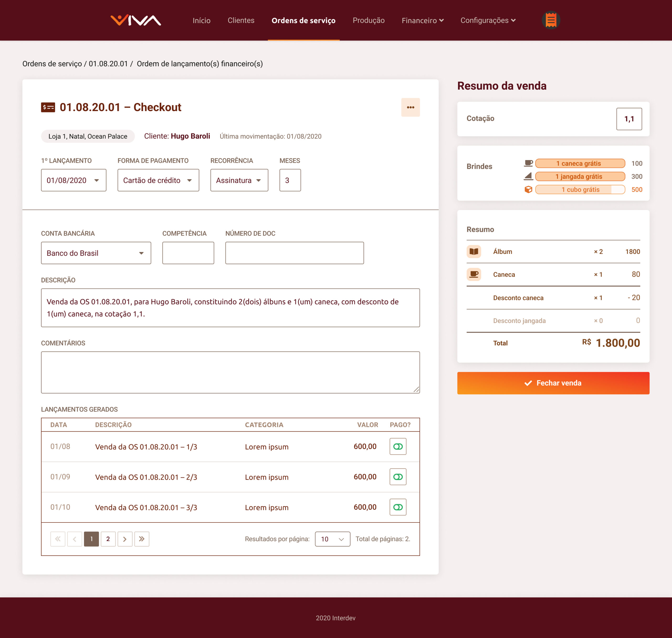Screen dimensions: 672x638
Task: Open the Produção section
Action: tap(369, 20)
